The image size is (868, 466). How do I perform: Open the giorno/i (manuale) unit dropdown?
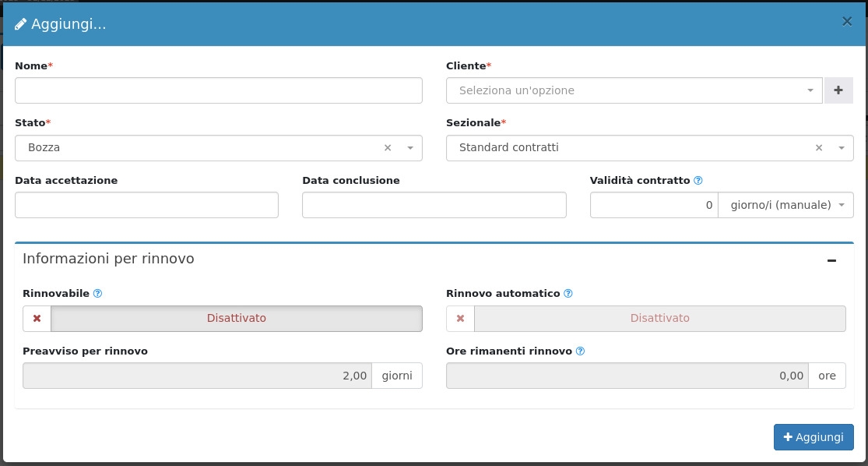[x=785, y=206]
